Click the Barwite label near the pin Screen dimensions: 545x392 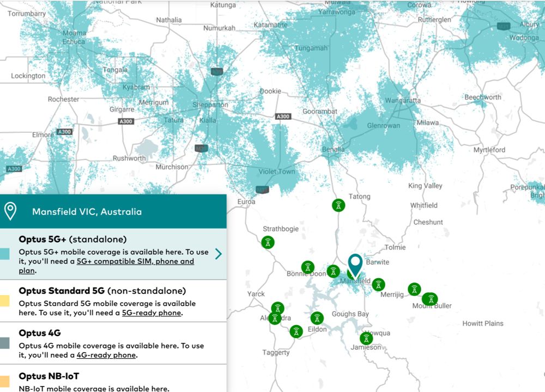click(378, 262)
